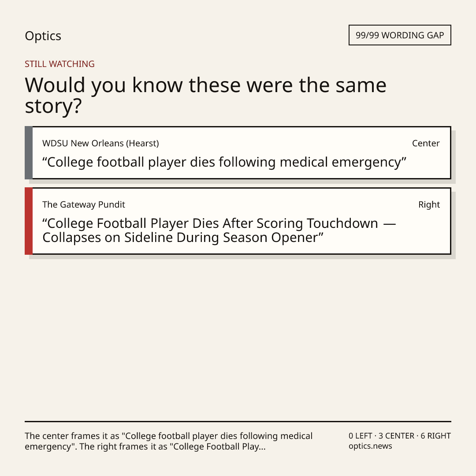Click the truncated framing summary text
Screen dimensions: 476x476
(x=168, y=441)
